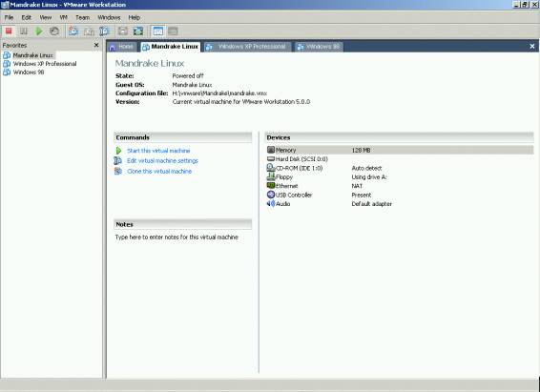Click the Devices section header
The width and height of the screenshot is (540, 392).
pos(400,137)
